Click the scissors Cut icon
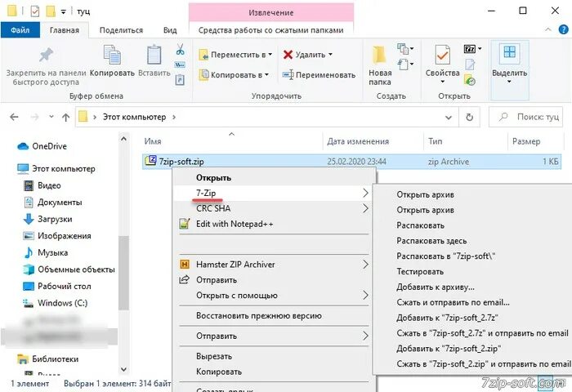This screenshot has width=572, height=392. [180, 49]
